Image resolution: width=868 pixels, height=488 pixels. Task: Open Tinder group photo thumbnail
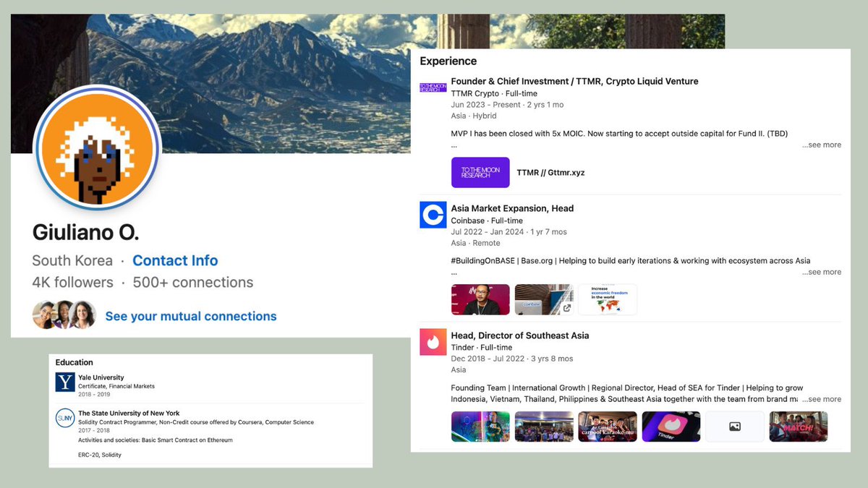544,427
